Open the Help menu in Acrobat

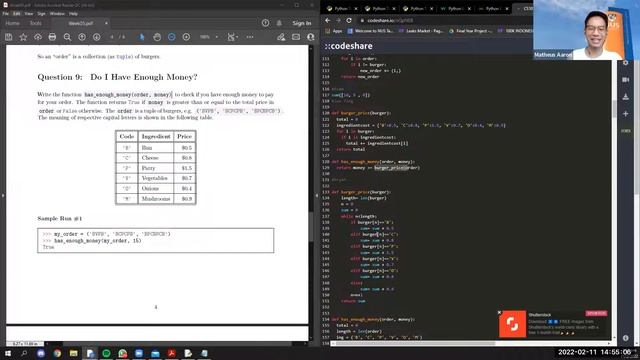click(73, 13)
